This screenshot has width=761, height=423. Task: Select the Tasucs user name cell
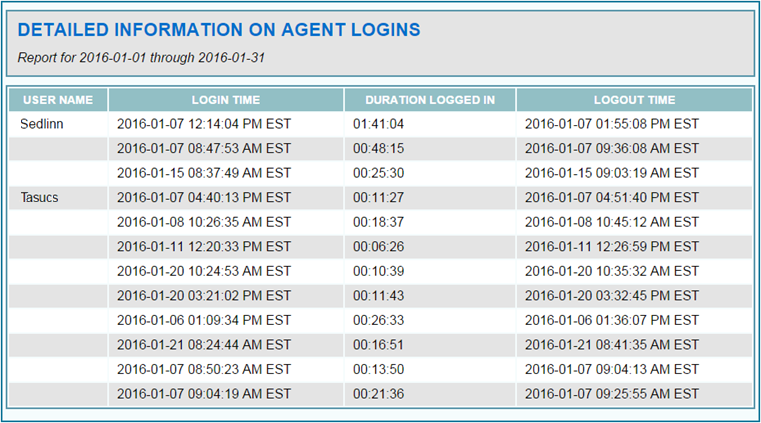[x=40, y=198]
